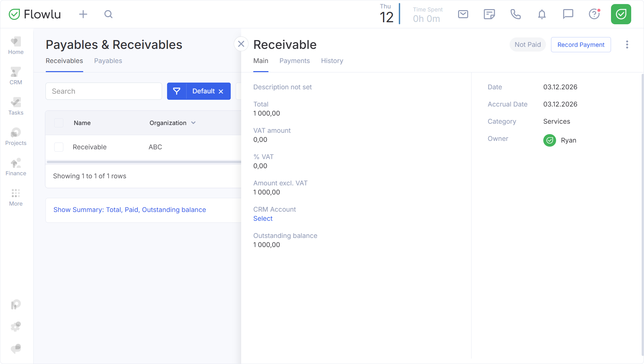Click Show Summary link

[x=130, y=210]
